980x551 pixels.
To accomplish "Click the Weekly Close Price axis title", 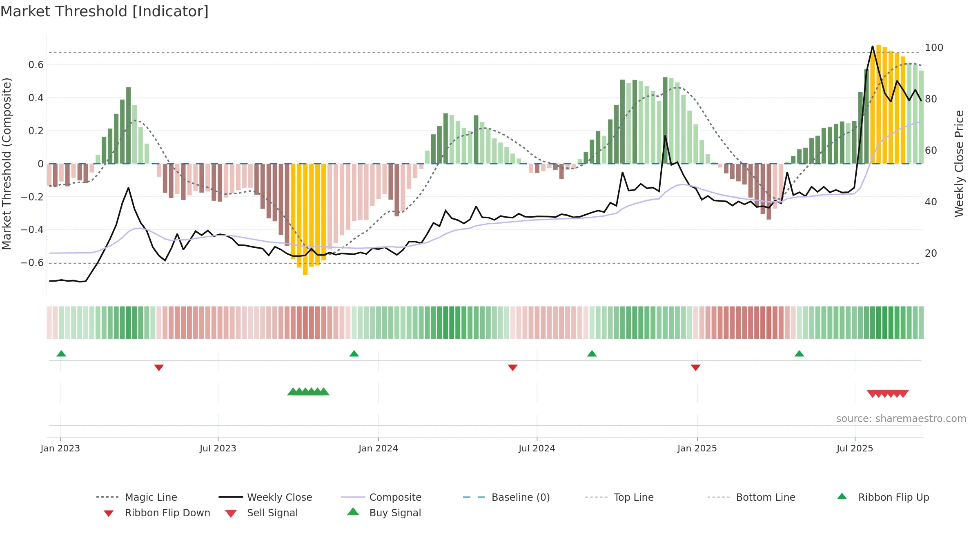I will (x=959, y=164).
